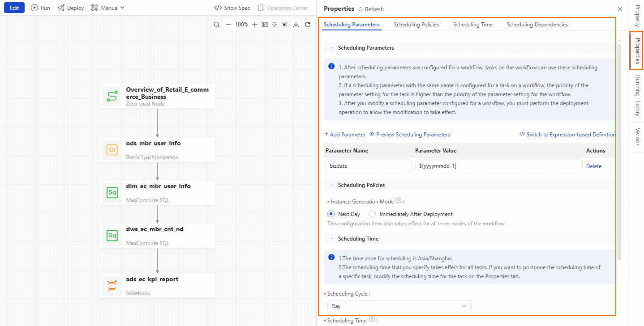Select Immediately After Deployment radio option
Viewport: 644px width, 326px height.
coord(372,214)
